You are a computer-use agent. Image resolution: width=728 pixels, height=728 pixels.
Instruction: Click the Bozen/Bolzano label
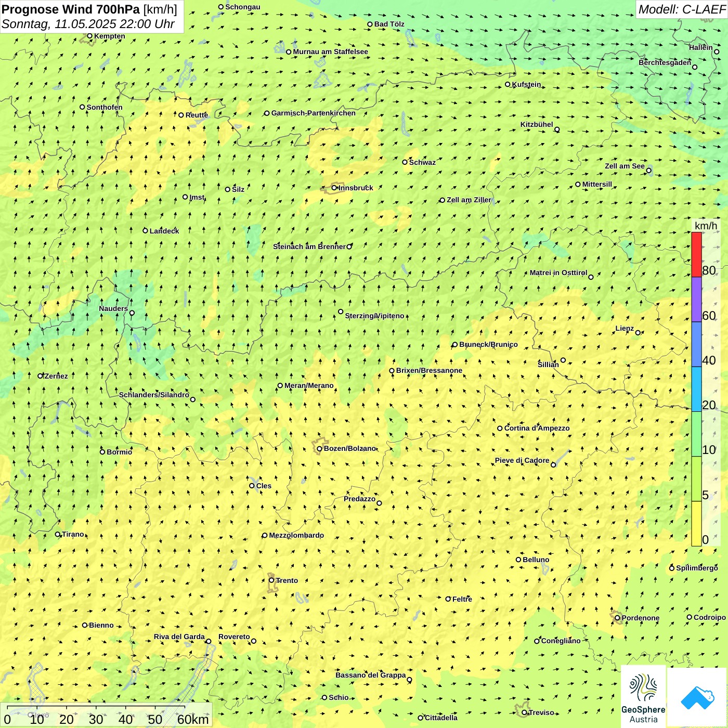(x=349, y=448)
